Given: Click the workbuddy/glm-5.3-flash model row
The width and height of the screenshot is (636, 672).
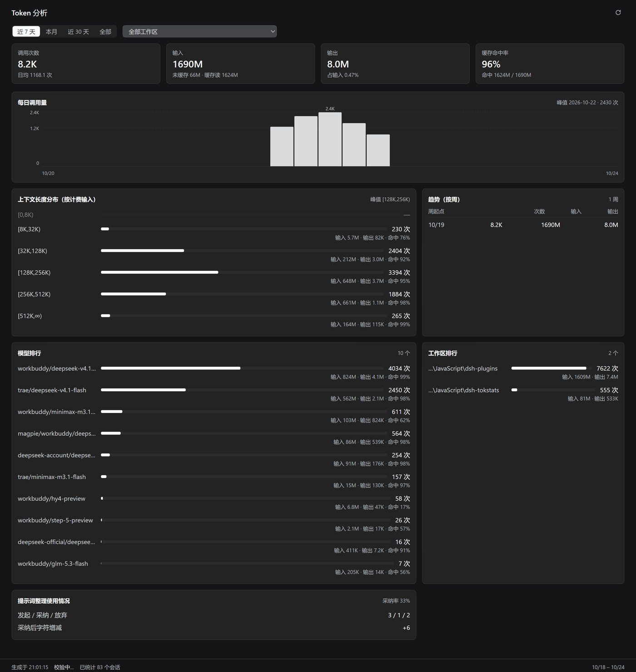Looking at the screenshot, I should (x=214, y=568).
